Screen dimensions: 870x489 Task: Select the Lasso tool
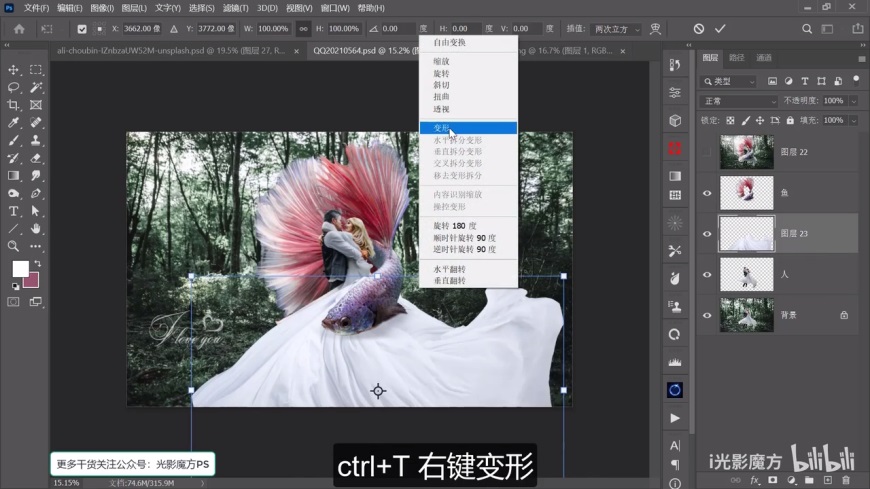click(13, 88)
